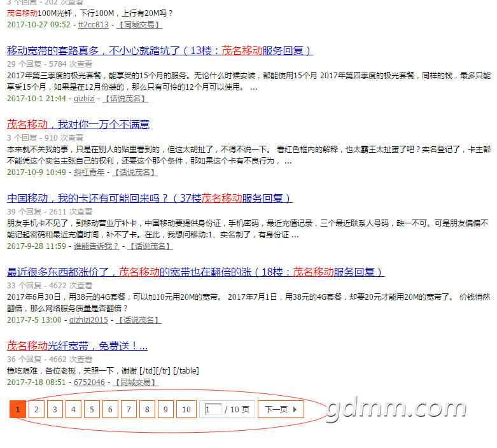The height and width of the screenshot is (448, 497).
Task: Open user profile qizhizi2015
Action: click(88, 320)
